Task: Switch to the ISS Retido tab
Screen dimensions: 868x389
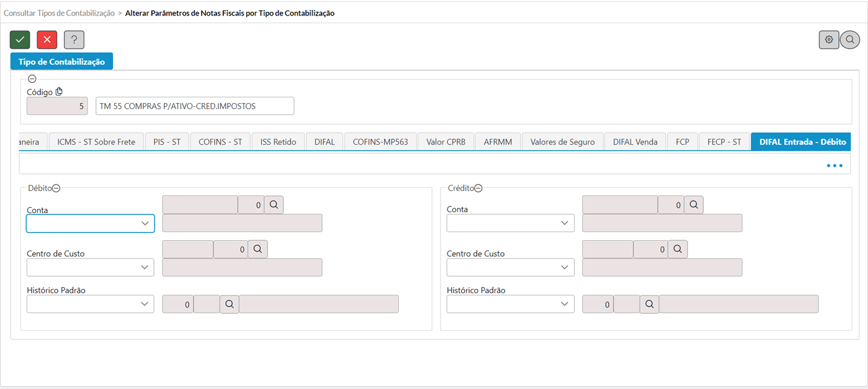Action: (279, 142)
